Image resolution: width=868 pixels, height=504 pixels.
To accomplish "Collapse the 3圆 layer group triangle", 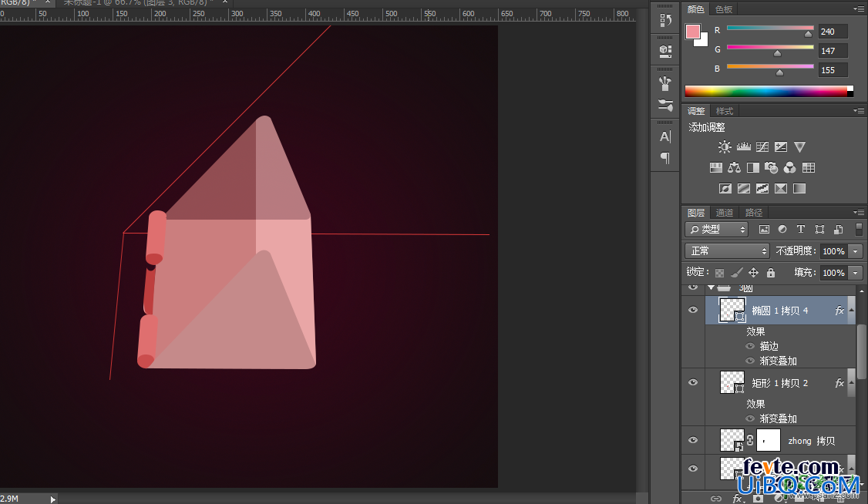I will (x=711, y=287).
